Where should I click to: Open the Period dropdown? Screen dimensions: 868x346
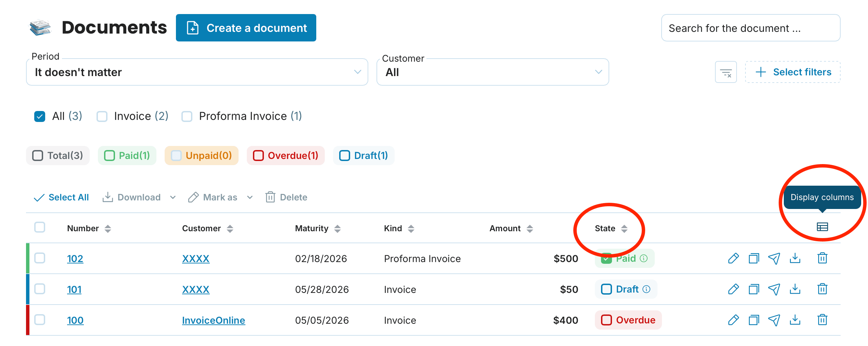197,72
